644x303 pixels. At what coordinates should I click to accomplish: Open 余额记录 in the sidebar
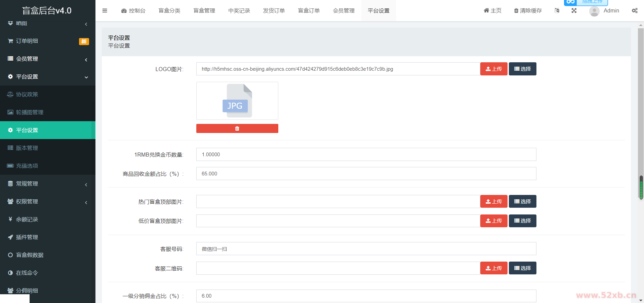[27, 220]
